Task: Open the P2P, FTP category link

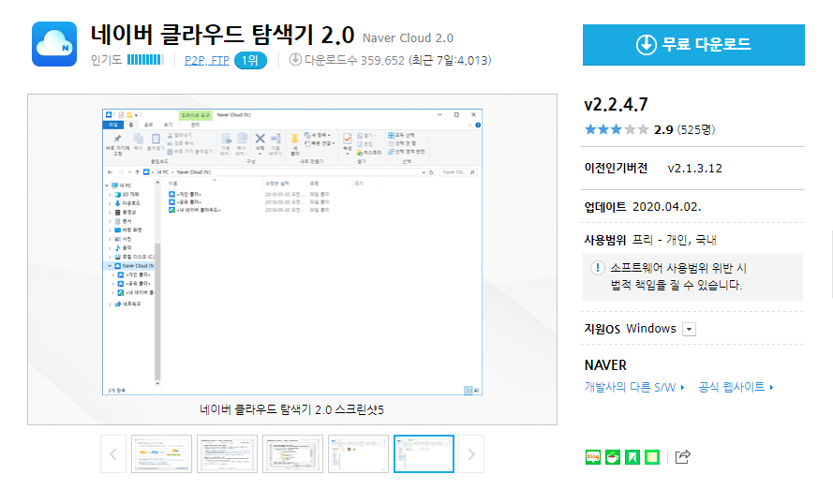Action: coord(207,60)
